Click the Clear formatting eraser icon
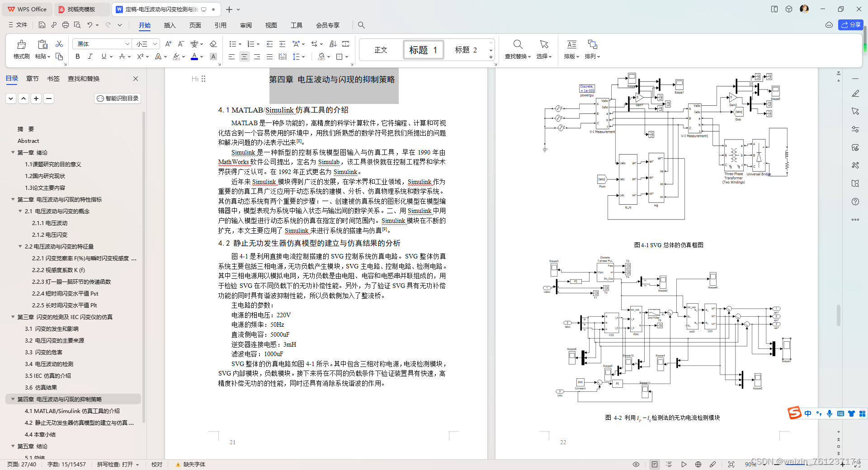This screenshot has width=868, height=470. 213,44
